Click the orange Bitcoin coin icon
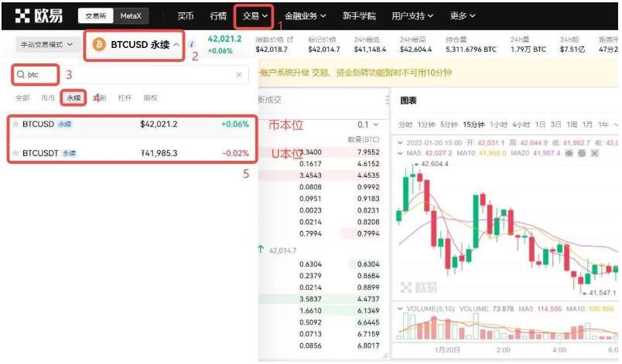 pyautogui.click(x=99, y=44)
